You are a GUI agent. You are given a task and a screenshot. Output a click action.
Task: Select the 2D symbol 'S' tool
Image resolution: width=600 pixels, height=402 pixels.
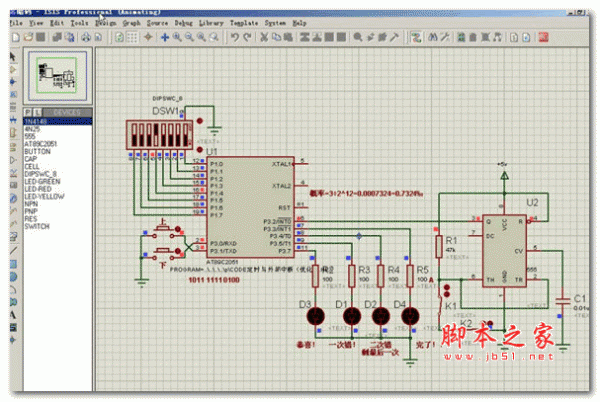point(13,327)
